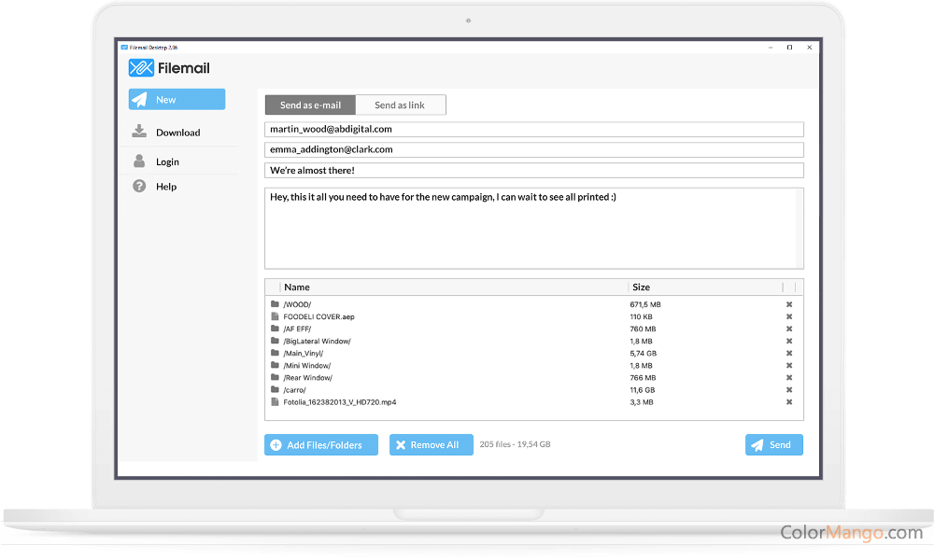The image size is (934, 560).
Task: Open the New transfer section
Action: (x=177, y=99)
